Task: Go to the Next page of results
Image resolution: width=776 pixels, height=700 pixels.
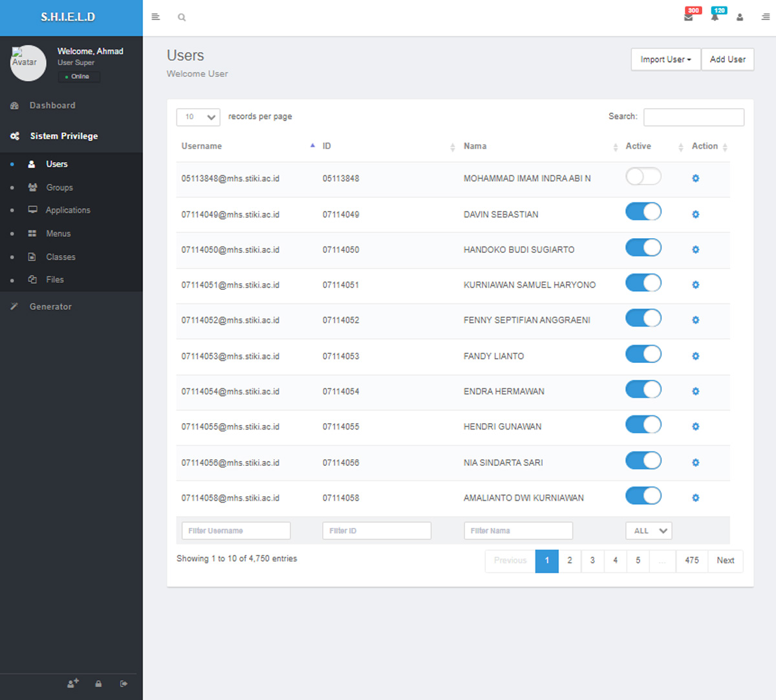Action: click(x=725, y=560)
